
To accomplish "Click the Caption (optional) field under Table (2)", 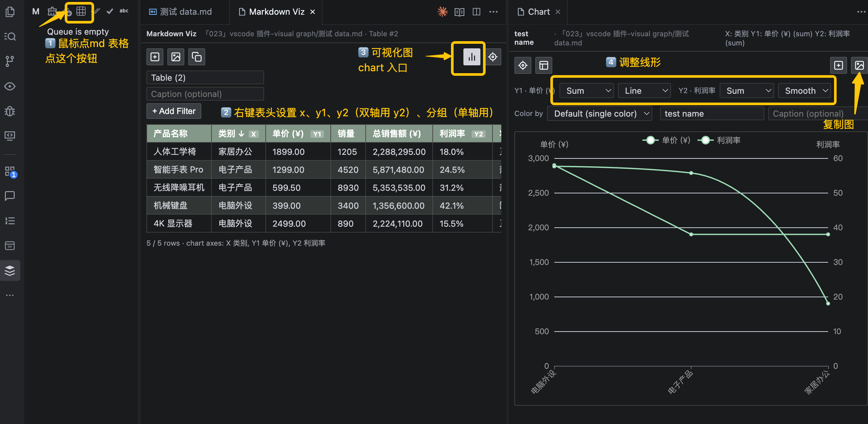I will click(205, 94).
